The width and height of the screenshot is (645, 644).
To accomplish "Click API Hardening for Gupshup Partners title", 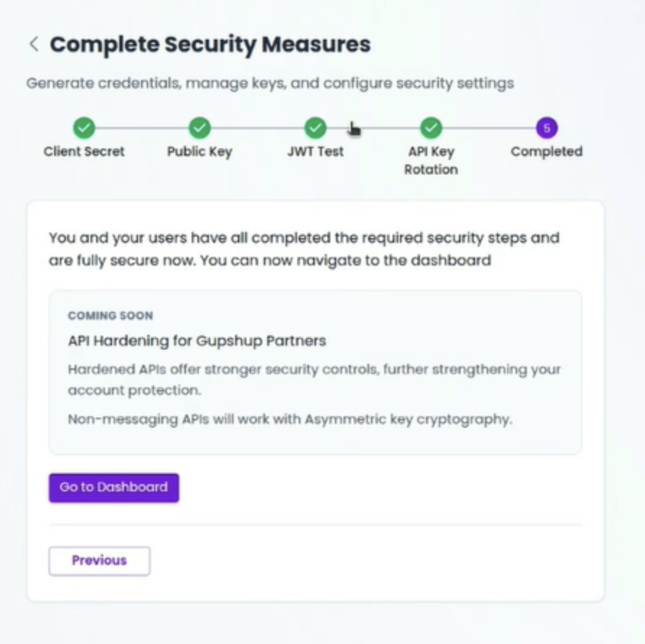I will (x=197, y=341).
